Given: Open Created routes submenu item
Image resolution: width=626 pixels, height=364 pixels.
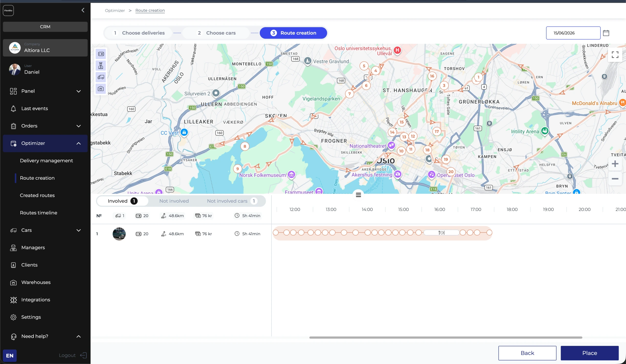Looking at the screenshot, I should point(37,195).
